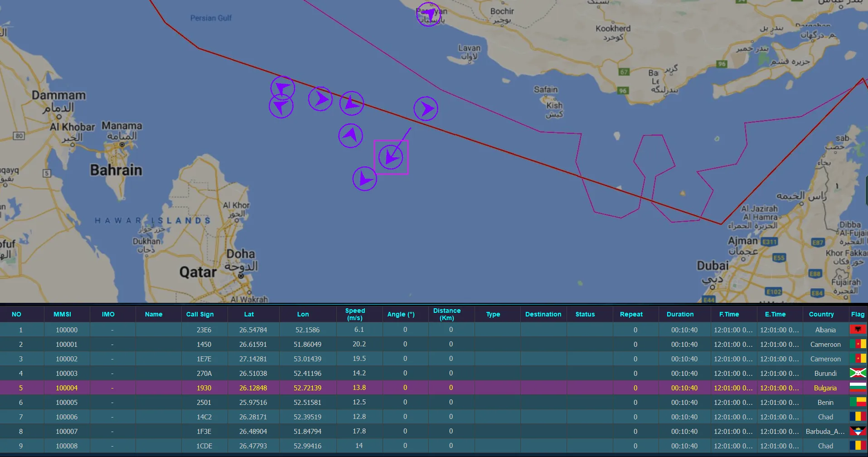Viewport: 868px width, 457px height.
Task: Click the vessel marker inside the magenta selection square
Action: pos(391,157)
